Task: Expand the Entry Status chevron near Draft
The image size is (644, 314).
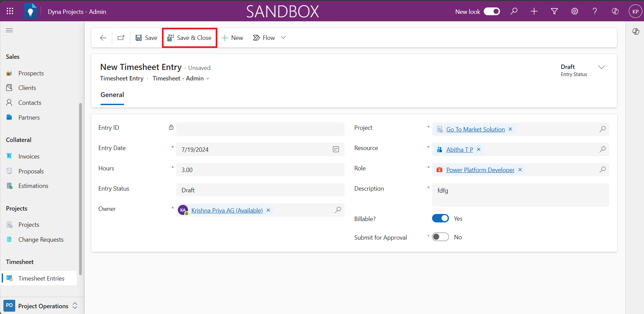Action: click(x=602, y=67)
